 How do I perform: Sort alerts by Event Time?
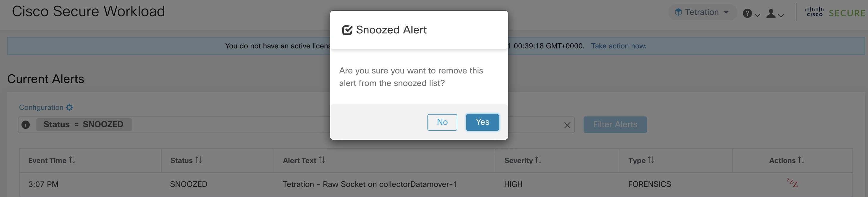click(x=72, y=160)
